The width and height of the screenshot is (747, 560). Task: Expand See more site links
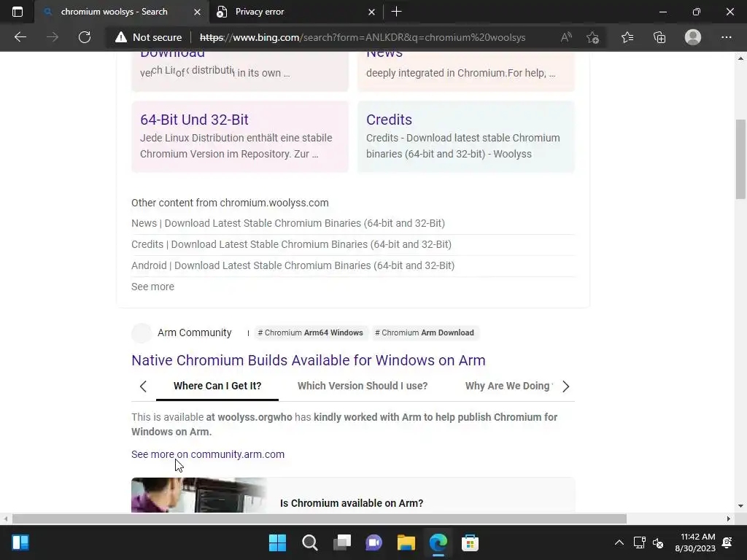153,287
